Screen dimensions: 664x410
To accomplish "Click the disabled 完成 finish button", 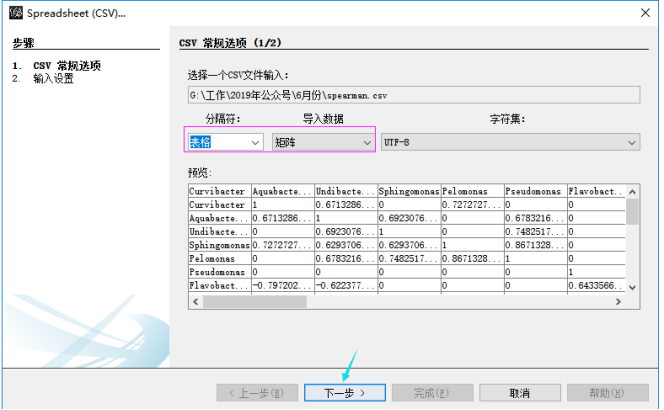I will point(432,393).
